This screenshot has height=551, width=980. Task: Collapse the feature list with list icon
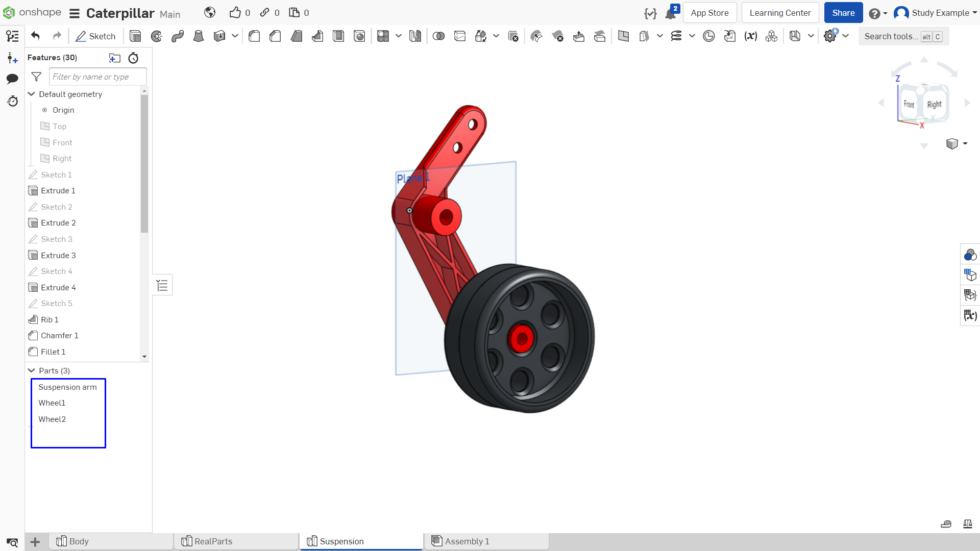[162, 285]
